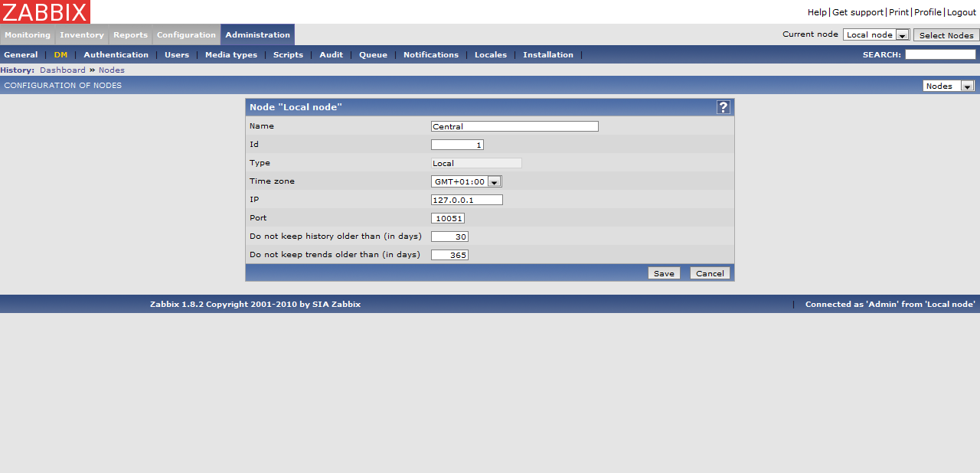Focus the node Name input field
The image size is (980, 473).
click(x=514, y=126)
